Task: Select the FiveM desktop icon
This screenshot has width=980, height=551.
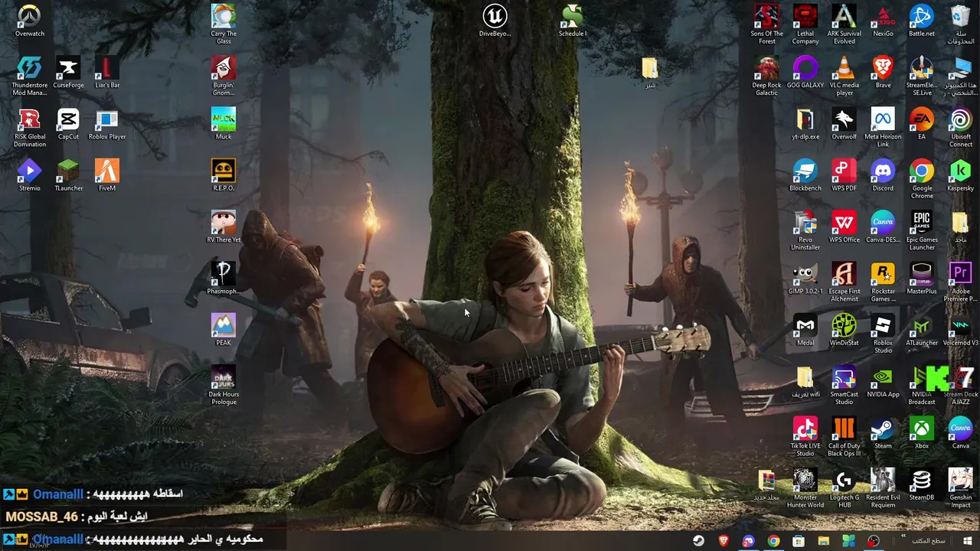Action: click(x=107, y=175)
